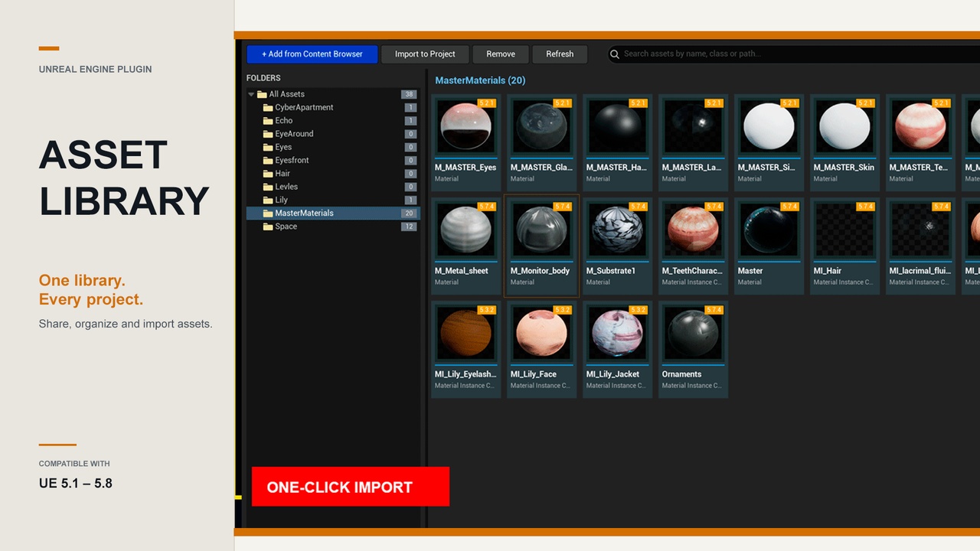Click the Space folder icon
The image size is (980, 551).
click(268, 227)
